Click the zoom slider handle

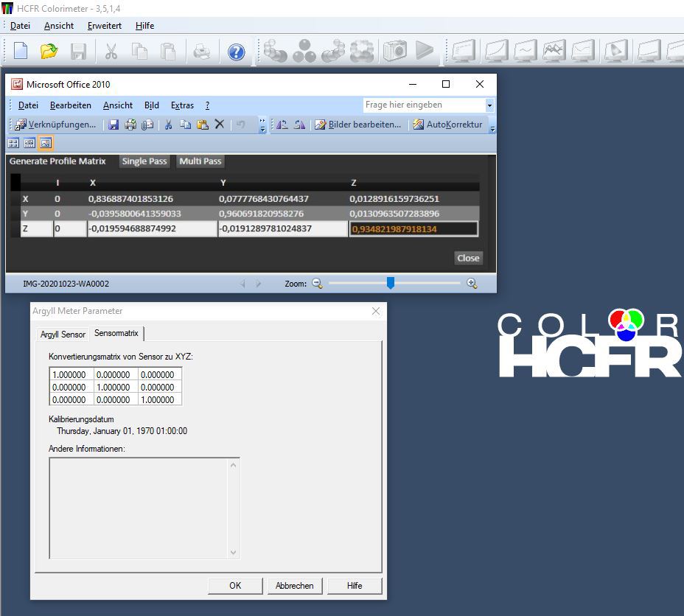tap(390, 283)
